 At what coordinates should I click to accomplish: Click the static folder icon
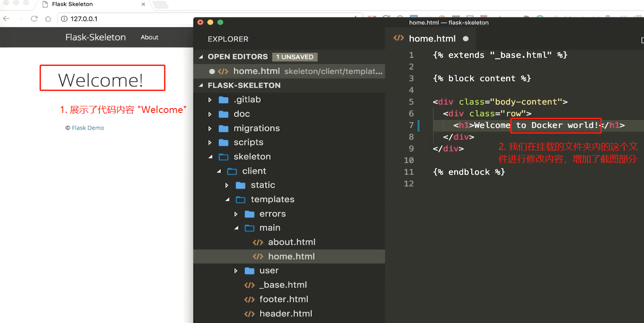(x=241, y=185)
